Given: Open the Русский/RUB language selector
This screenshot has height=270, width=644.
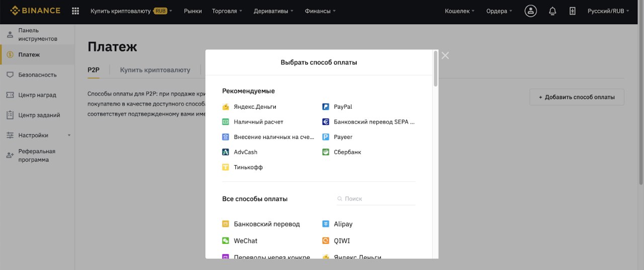Looking at the screenshot, I should pyautogui.click(x=609, y=11).
